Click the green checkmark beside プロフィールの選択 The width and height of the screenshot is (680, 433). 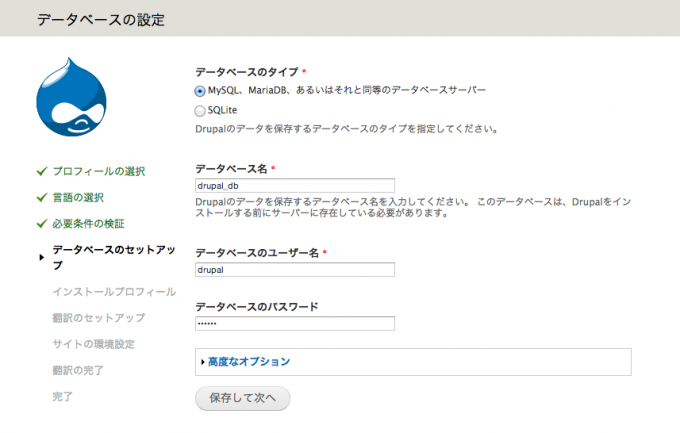click(41, 171)
